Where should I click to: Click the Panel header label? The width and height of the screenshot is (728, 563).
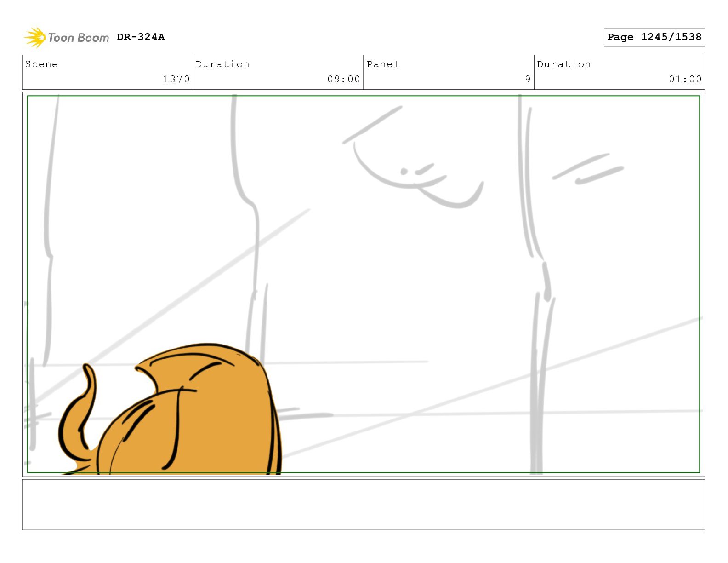[x=383, y=64]
